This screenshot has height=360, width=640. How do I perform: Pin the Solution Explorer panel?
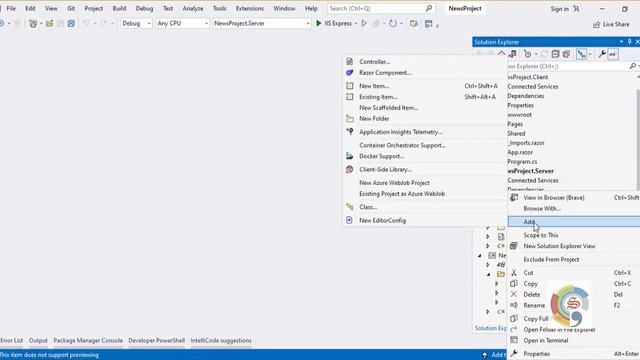(x=629, y=42)
